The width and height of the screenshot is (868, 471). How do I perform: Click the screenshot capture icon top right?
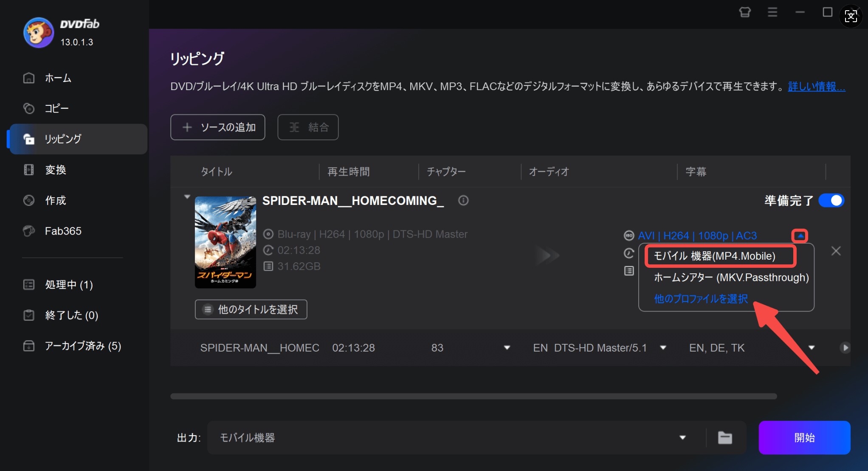coord(851,16)
